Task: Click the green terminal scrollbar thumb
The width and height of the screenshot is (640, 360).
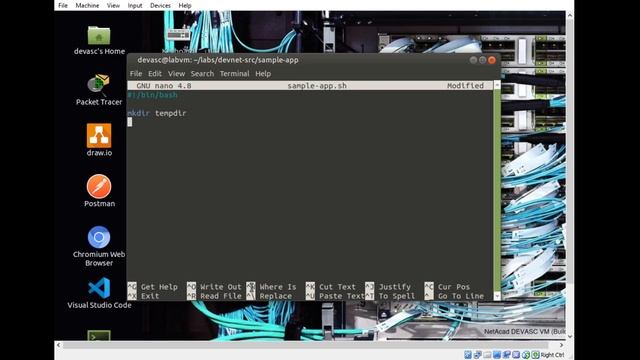Action: tap(497, 190)
